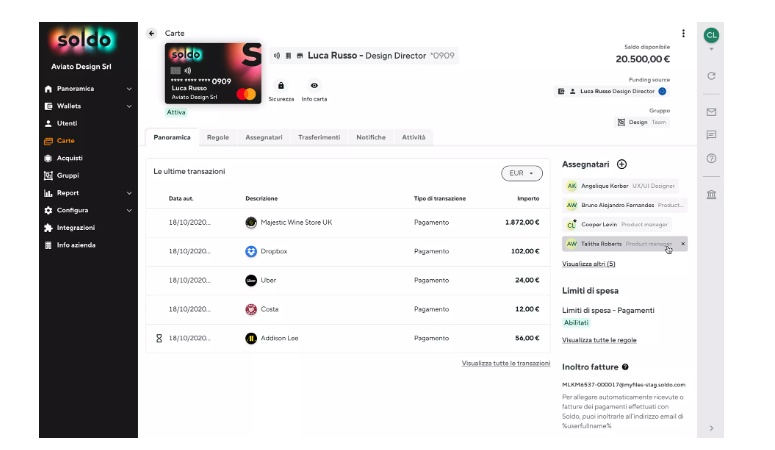The image size is (775, 450).
Task: Open the help question mark icon
Action: 711,158
